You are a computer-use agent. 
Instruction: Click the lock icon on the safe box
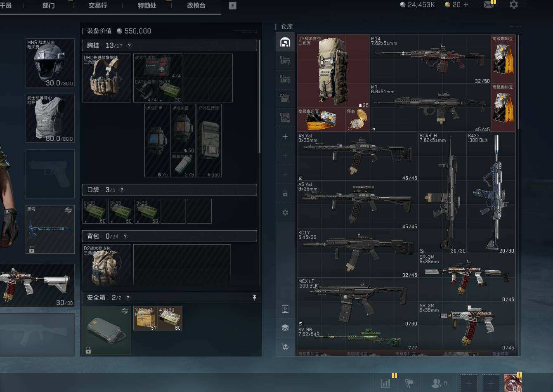pyautogui.click(x=88, y=350)
